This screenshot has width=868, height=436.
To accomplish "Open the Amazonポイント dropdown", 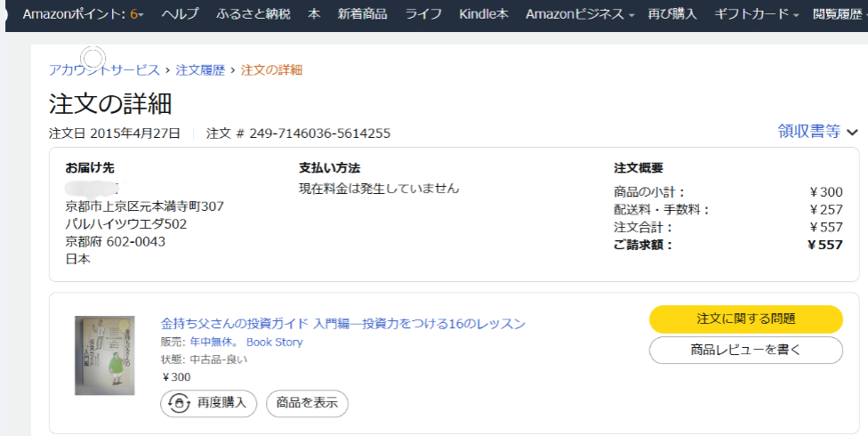I will 82,14.
